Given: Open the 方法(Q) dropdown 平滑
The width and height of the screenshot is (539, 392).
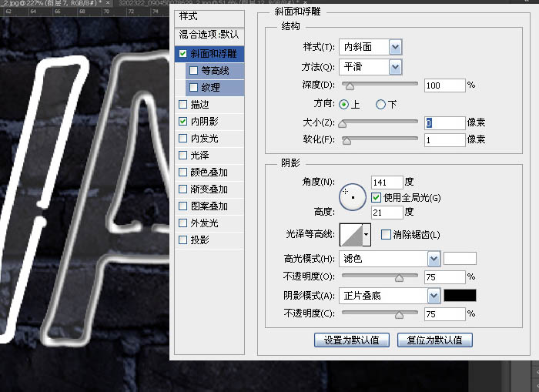Looking at the screenshot, I should click(370, 67).
